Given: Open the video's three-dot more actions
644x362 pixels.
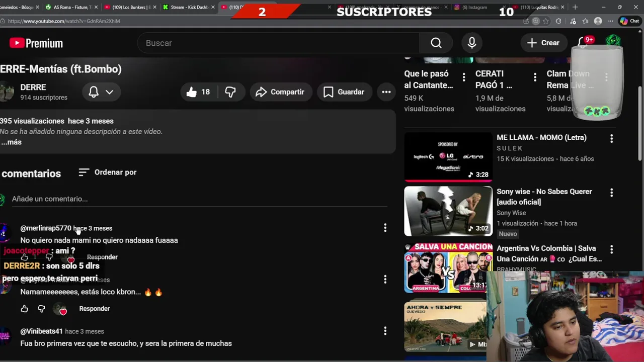Looking at the screenshot, I should point(386,92).
